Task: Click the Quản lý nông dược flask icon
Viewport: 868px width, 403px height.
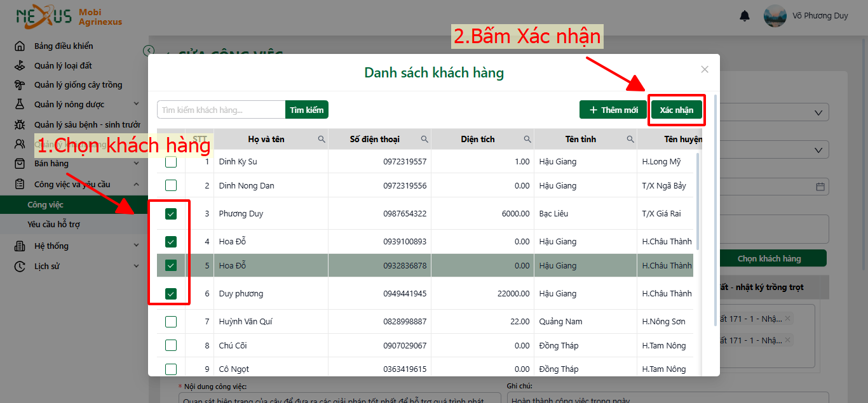Action: click(x=20, y=104)
